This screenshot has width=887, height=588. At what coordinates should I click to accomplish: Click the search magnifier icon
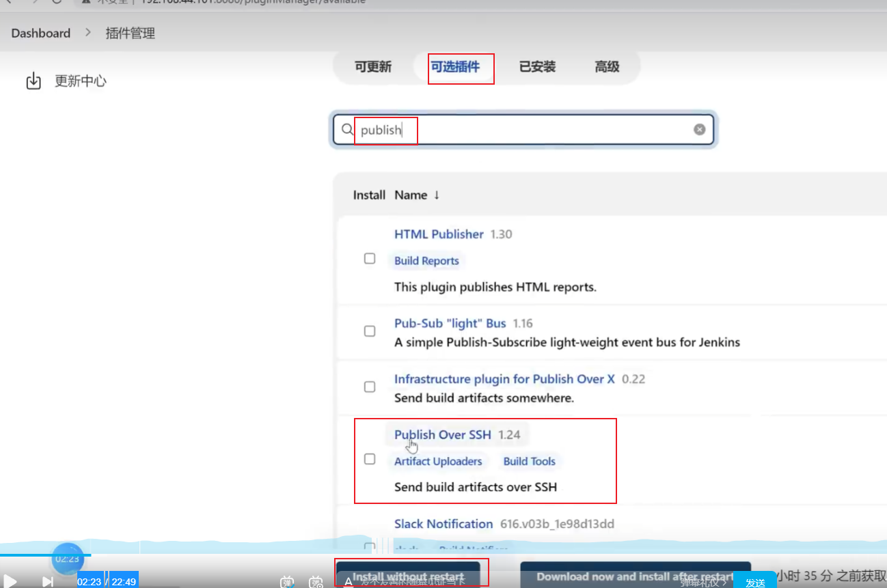tap(347, 129)
